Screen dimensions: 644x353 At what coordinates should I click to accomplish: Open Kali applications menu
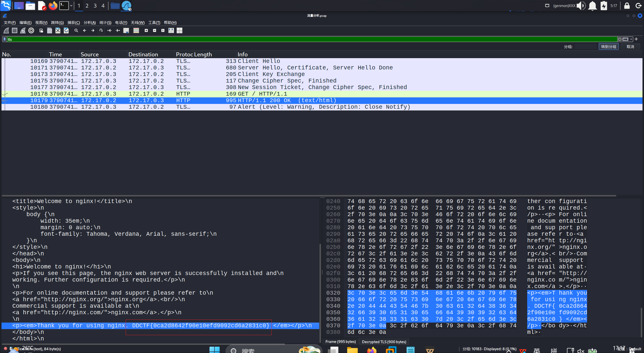[x=6, y=6]
